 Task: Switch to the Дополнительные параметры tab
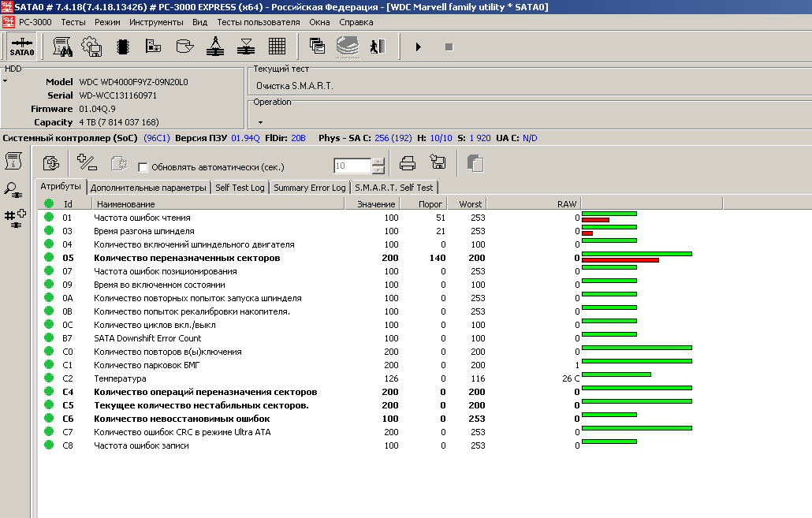pyautogui.click(x=148, y=188)
